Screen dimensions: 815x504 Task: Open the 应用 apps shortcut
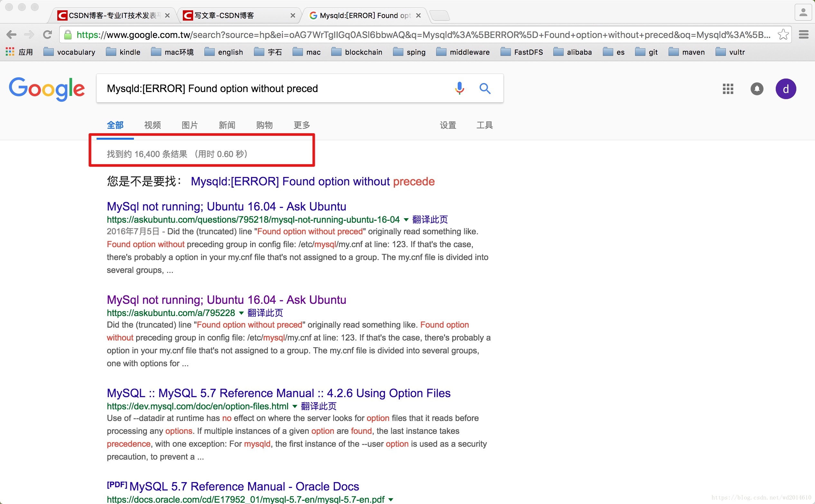click(19, 52)
